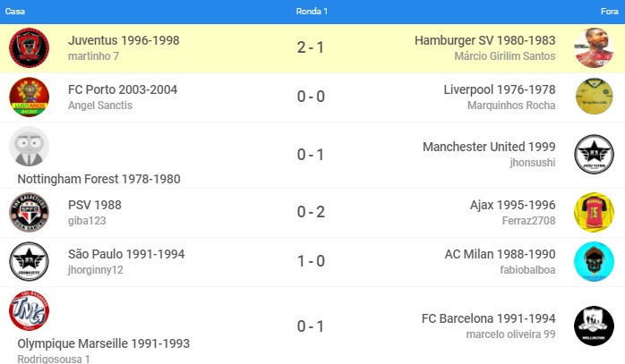The image size is (625, 364).
Task: Open Marquinhos Rocha's yellow jersey avatar
Action: point(594,97)
